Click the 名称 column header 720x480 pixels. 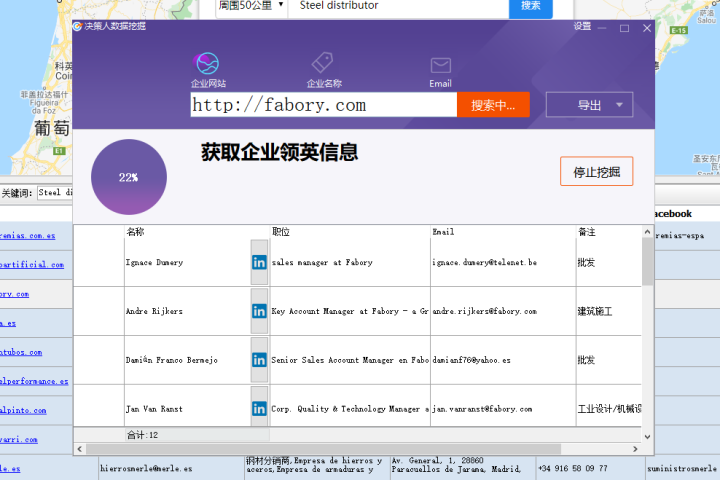click(135, 232)
